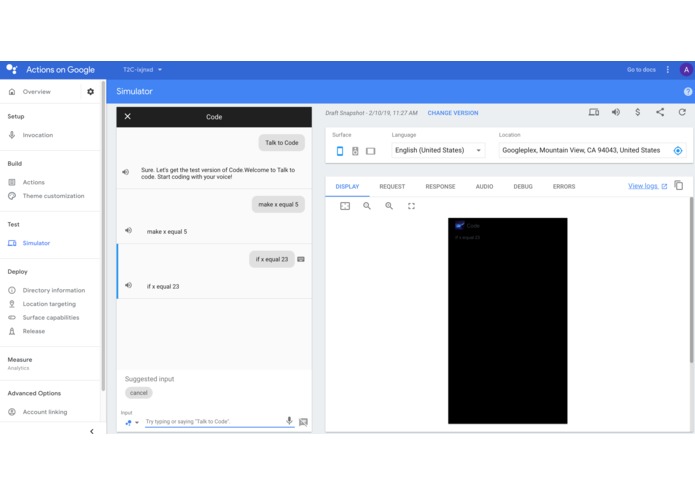
Task: Click the location target icon
Action: 678,151
